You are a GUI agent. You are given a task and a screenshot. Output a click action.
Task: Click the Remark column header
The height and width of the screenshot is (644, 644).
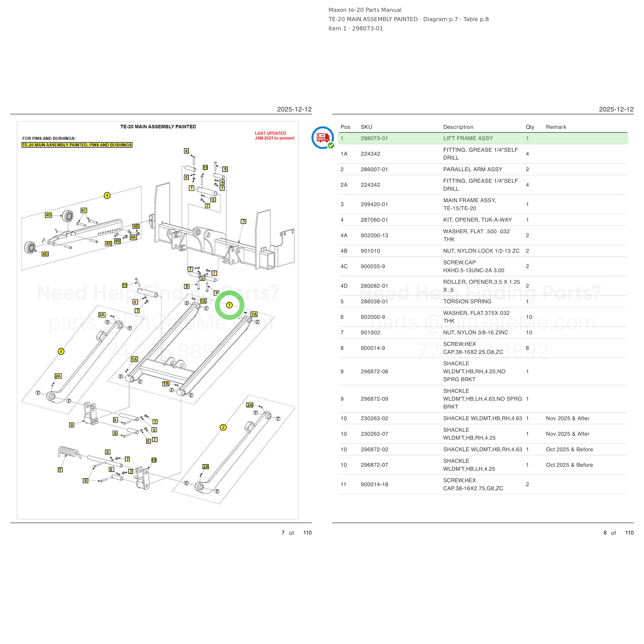556,127
